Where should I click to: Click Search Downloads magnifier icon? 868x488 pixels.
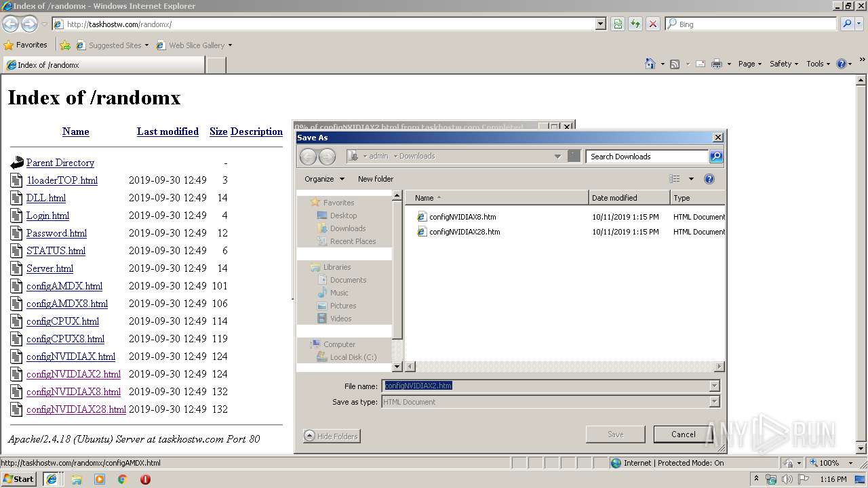point(716,157)
